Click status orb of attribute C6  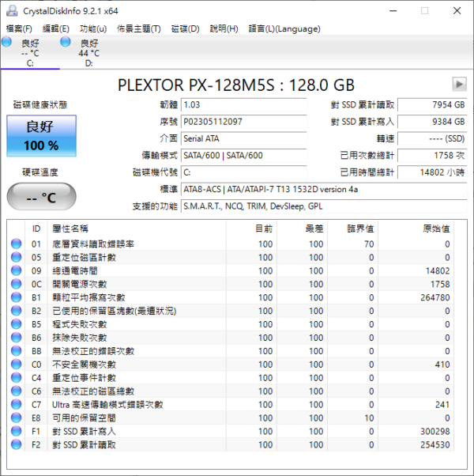tap(16, 391)
